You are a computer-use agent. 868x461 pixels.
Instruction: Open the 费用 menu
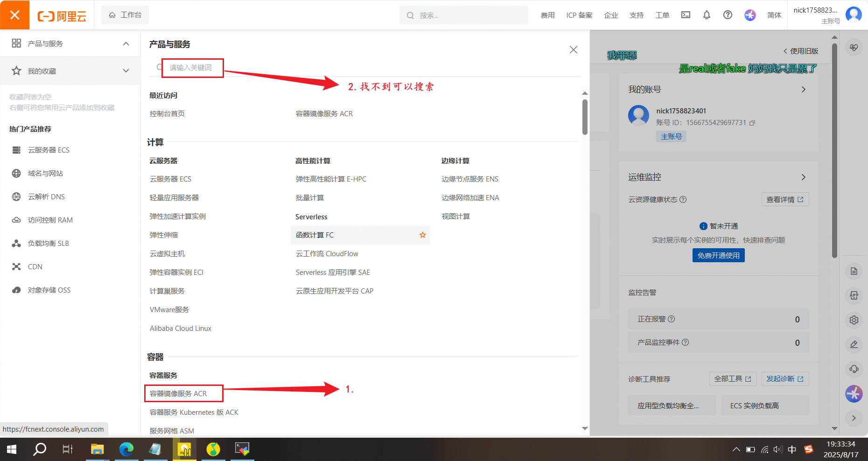pos(547,15)
